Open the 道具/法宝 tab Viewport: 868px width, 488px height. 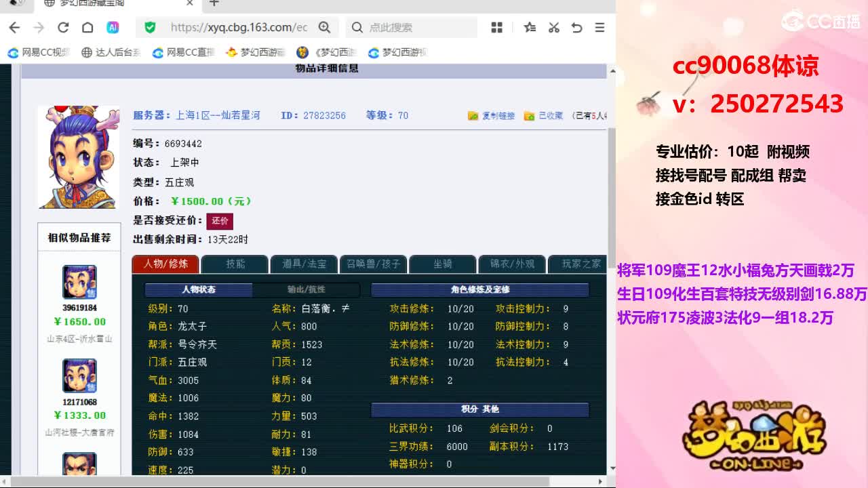[304, 264]
